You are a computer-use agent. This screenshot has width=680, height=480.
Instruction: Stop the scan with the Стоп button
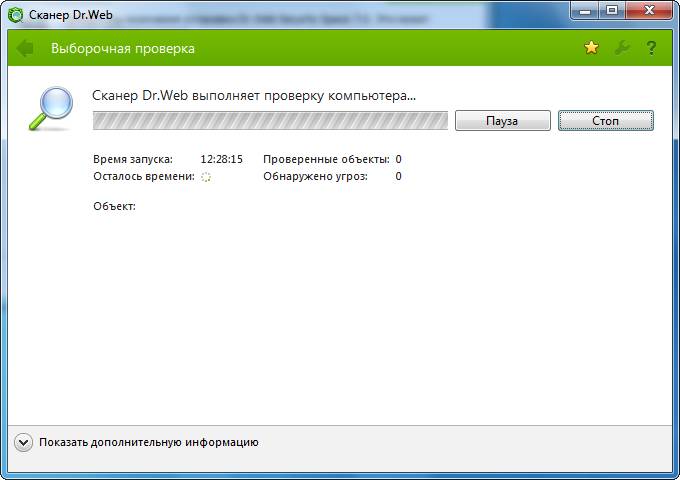pos(605,121)
